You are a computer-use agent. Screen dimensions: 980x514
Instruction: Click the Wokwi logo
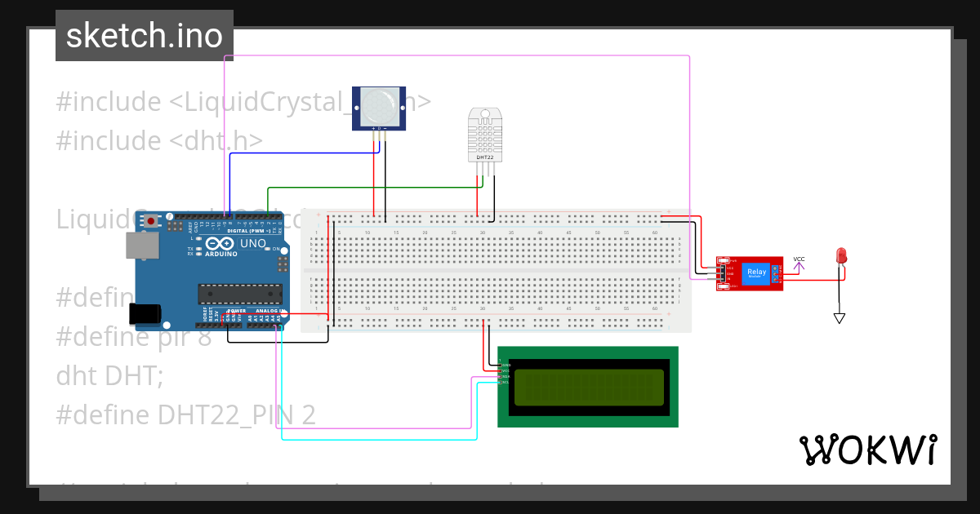[x=868, y=448]
